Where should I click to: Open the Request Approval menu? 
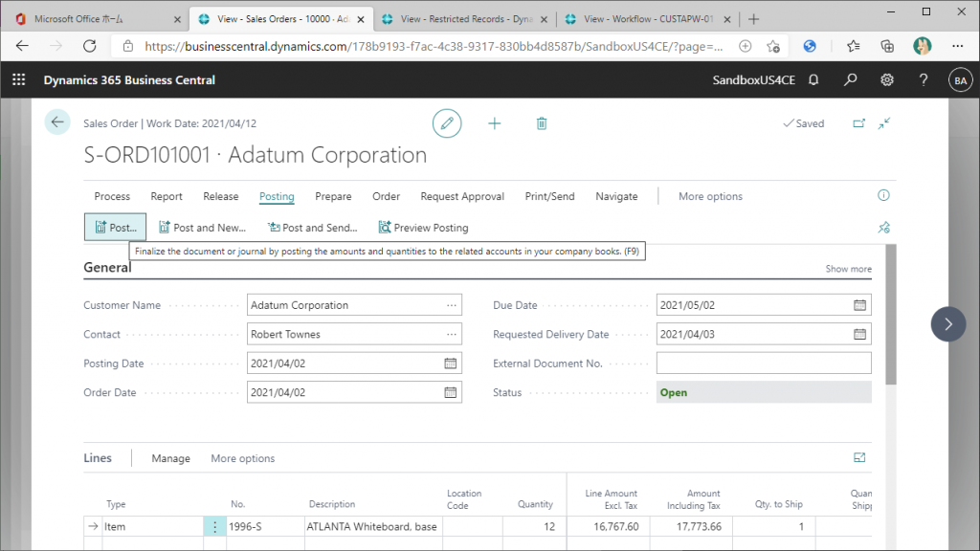(462, 196)
